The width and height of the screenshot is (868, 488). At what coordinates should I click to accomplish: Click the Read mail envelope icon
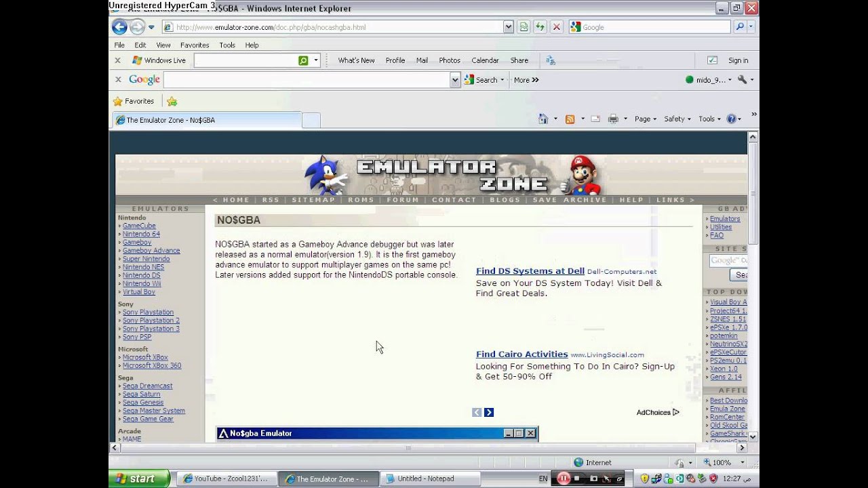pos(595,119)
